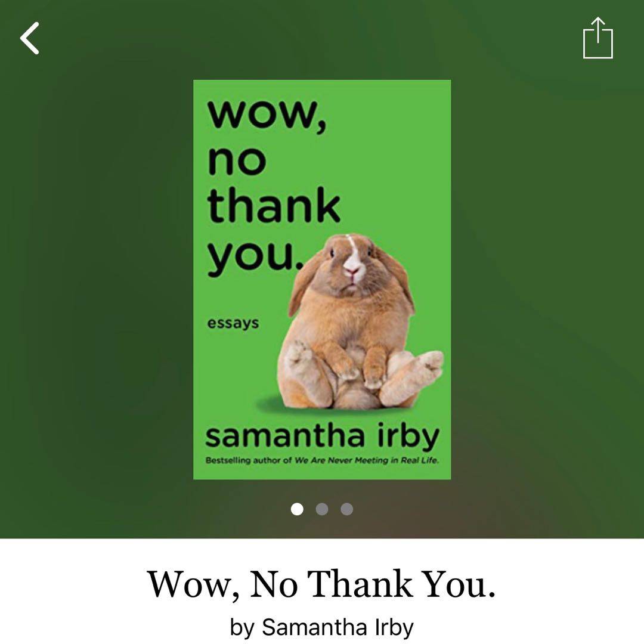This screenshot has height=644, width=644.
Task: Tap 'samantha irby' text on book cover
Action: click(323, 436)
